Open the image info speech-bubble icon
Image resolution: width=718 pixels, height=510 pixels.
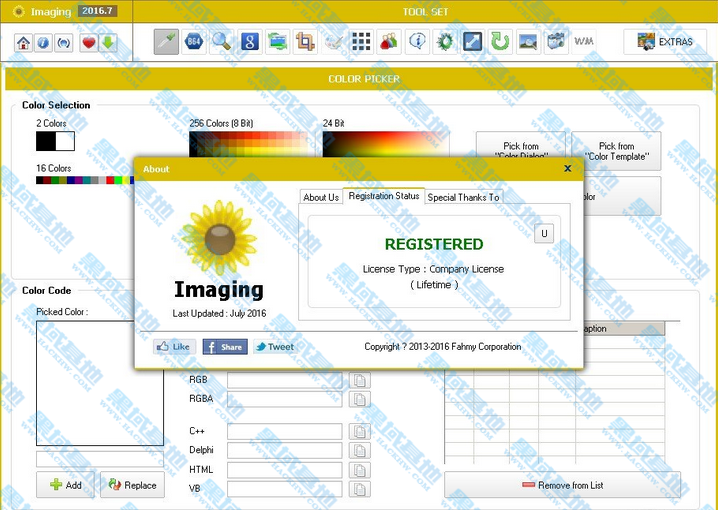click(417, 42)
